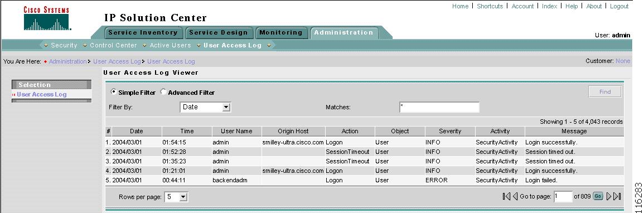Open the Security submenu item
Viewport: 644px width, 213px height.
click(x=64, y=45)
